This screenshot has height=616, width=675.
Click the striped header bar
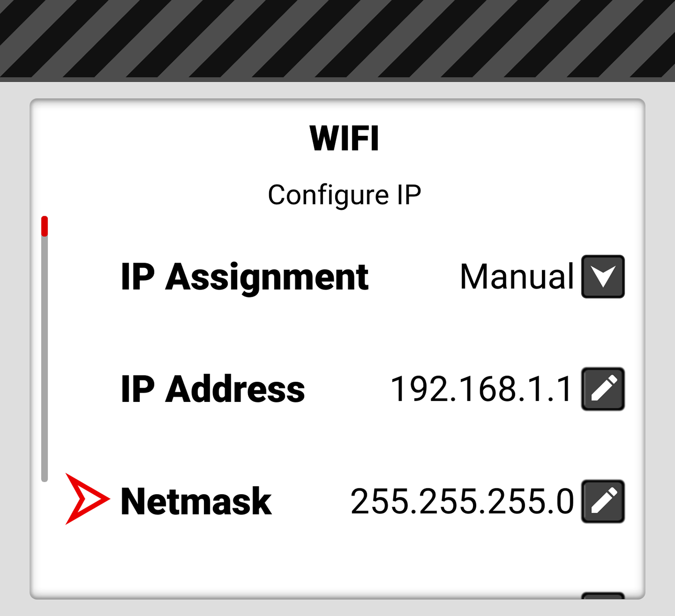pyautogui.click(x=337, y=39)
